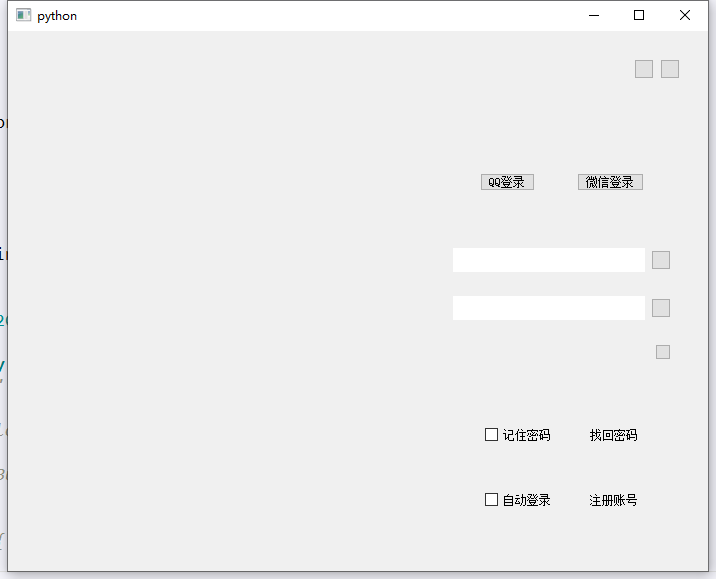Minimize the python window

pos(594,16)
